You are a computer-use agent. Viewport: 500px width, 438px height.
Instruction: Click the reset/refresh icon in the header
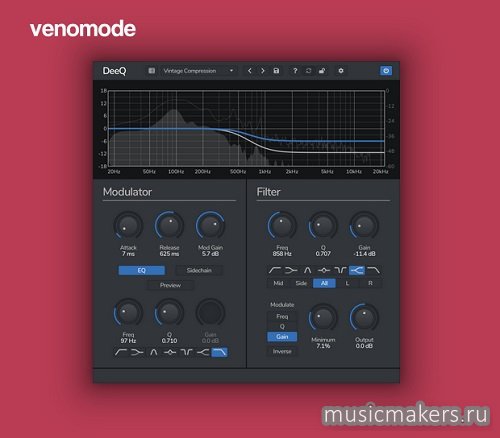(308, 71)
